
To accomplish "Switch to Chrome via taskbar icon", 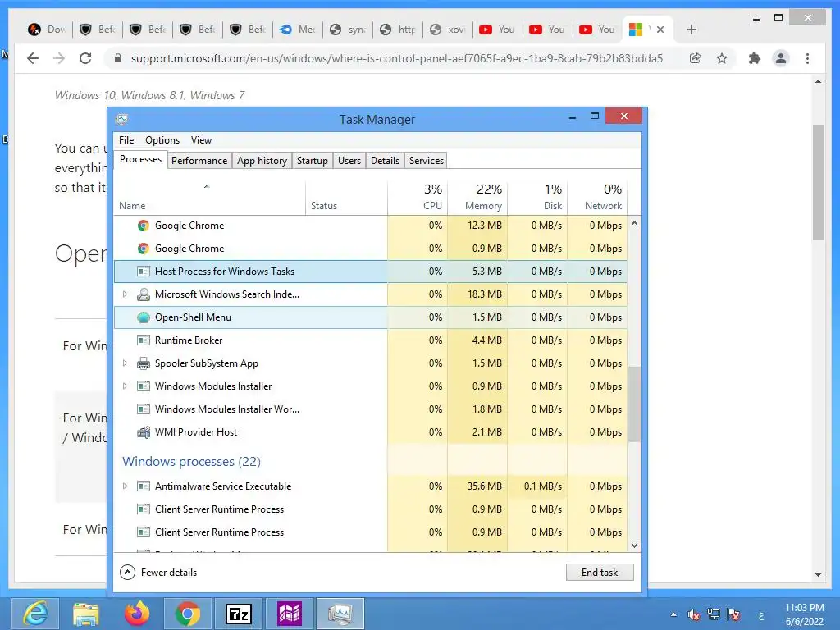I will pyautogui.click(x=187, y=614).
